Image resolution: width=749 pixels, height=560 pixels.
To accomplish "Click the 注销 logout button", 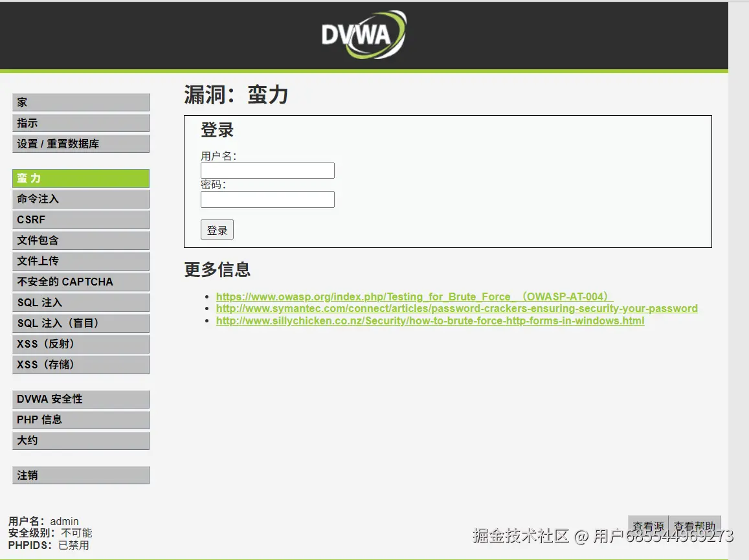I will (80, 475).
